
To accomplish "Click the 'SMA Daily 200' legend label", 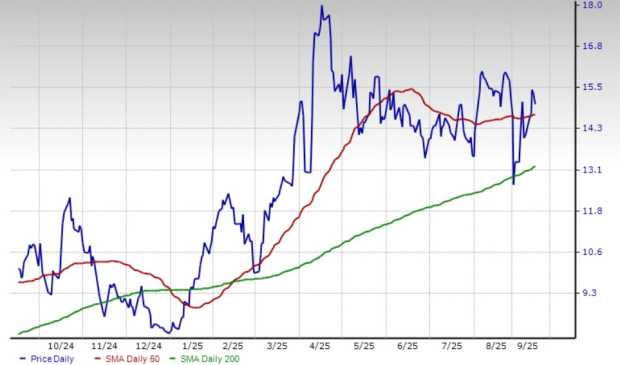I will point(210,359).
